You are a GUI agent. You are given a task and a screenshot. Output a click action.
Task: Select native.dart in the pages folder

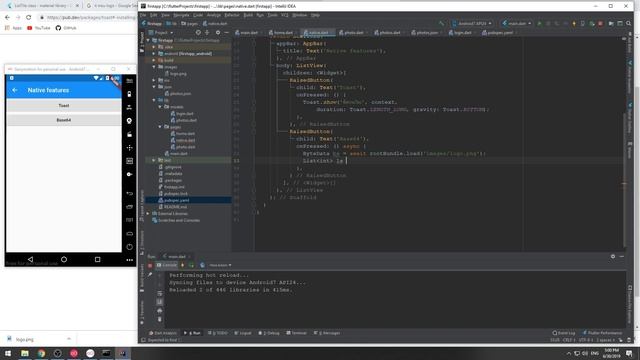(x=185, y=140)
